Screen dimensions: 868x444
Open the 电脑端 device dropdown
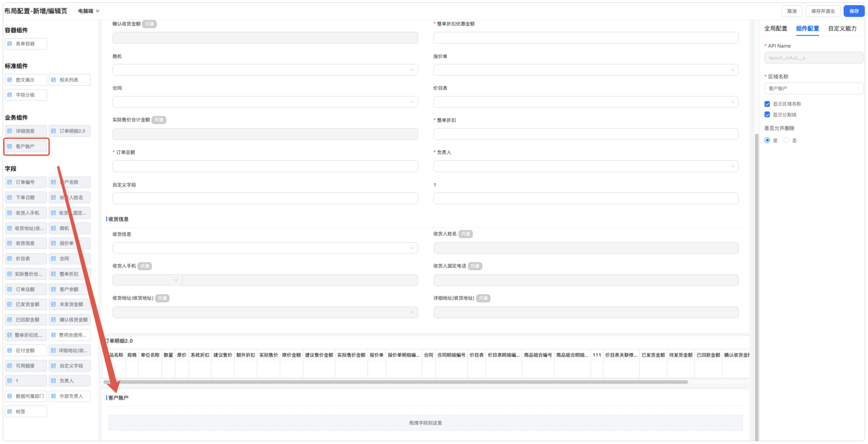pyautogui.click(x=89, y=11)
